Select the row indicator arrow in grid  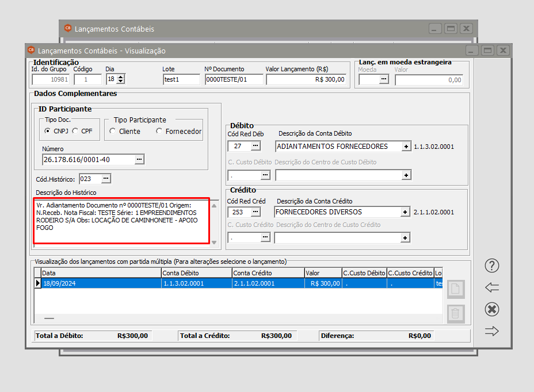point(38,283)
